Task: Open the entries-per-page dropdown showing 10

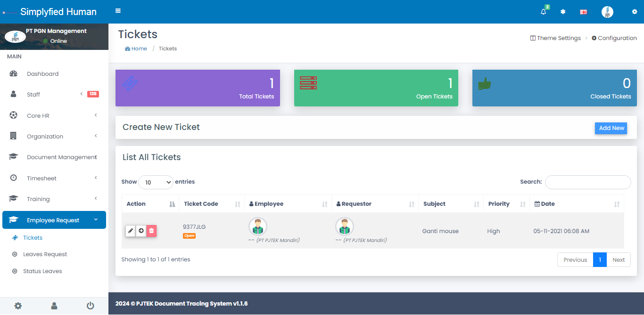Action: point(156,182)
